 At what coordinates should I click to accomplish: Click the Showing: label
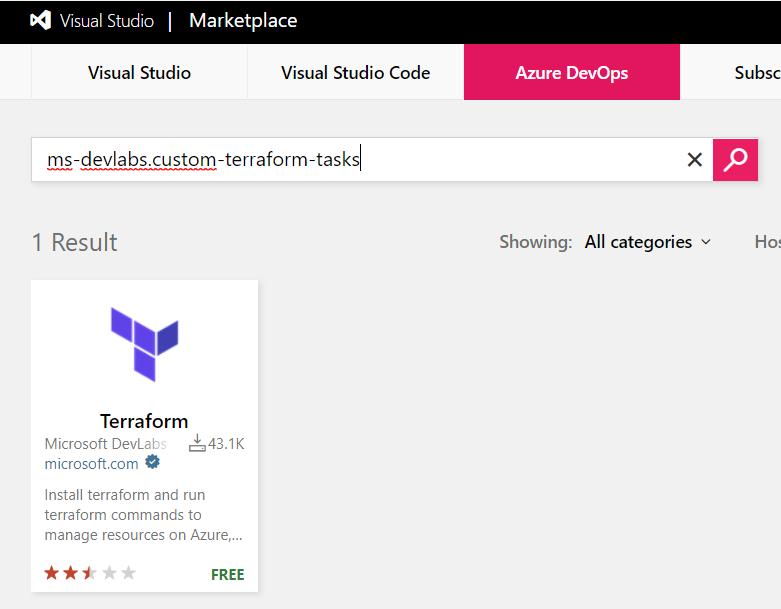tap(536, 242)
